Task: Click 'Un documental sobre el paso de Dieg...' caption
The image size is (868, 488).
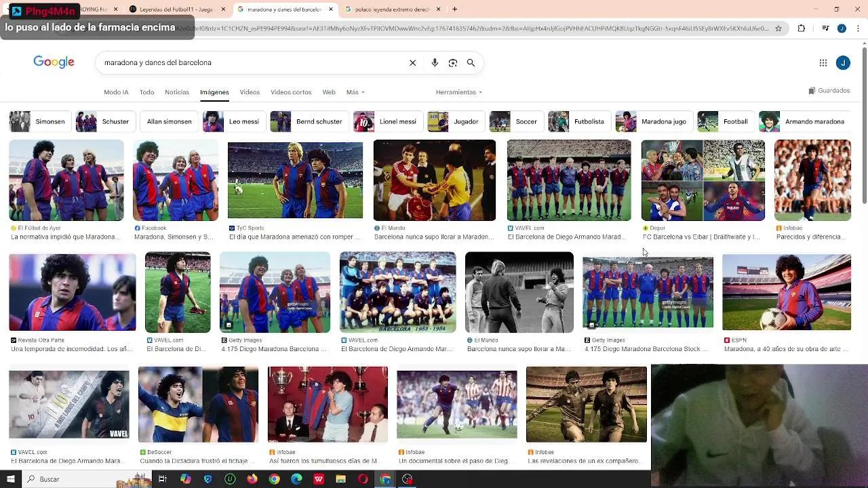Action: coord(454,461)
